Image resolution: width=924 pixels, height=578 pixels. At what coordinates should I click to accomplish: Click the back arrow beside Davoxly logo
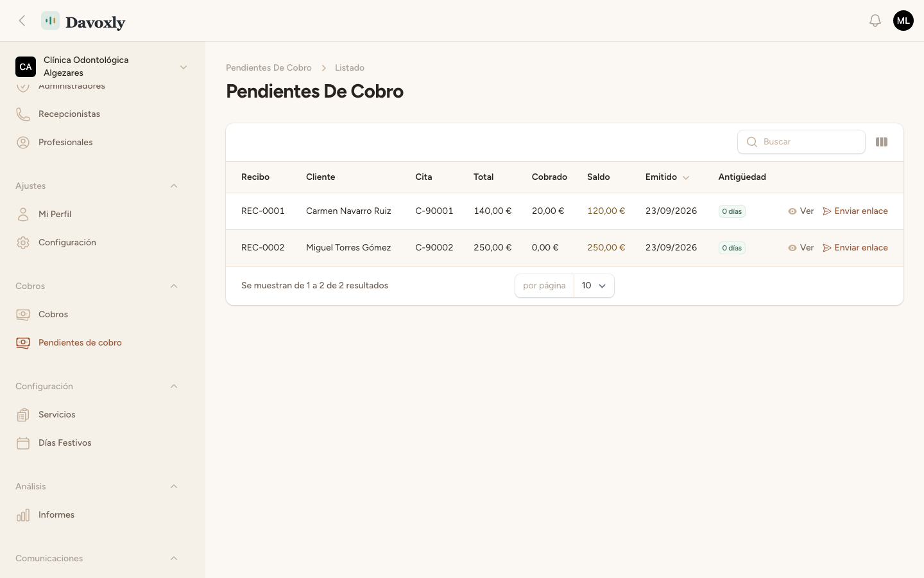(22, 21)
